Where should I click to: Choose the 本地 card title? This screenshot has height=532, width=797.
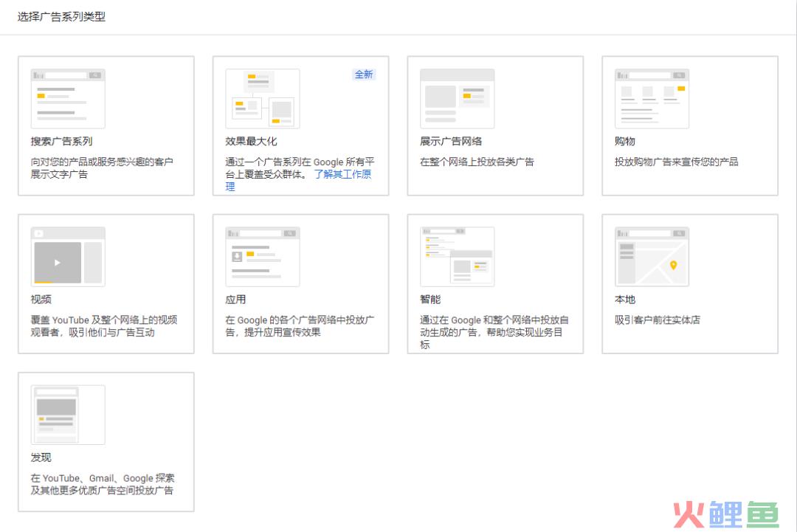tap(625, 300)
